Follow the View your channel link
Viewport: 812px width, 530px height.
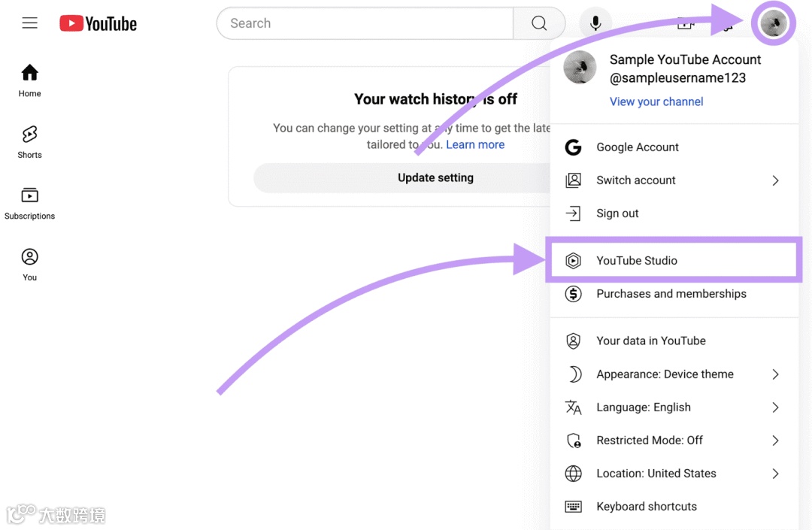656,101
